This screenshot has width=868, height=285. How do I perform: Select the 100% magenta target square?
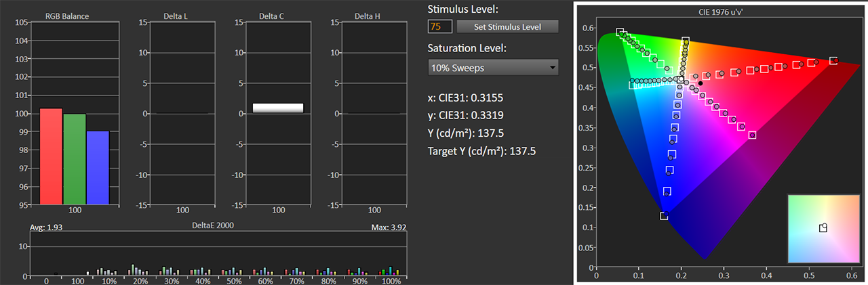[x=752, y=135]
